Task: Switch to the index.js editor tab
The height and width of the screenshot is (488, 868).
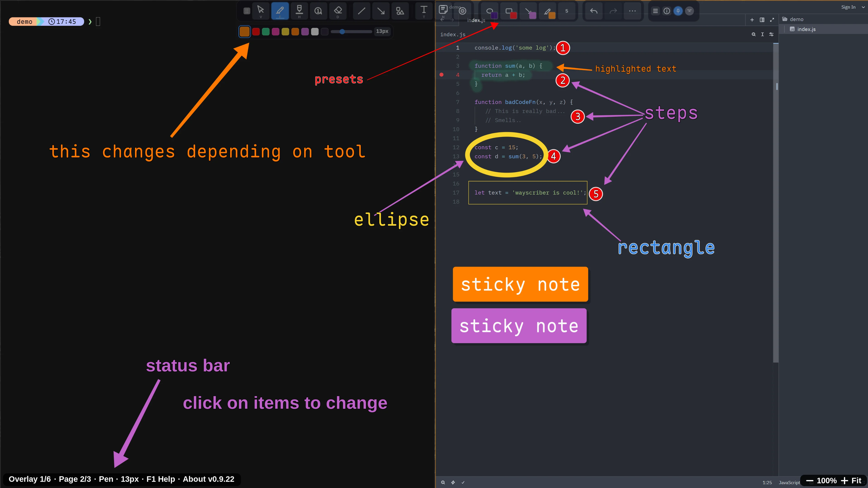Action: (476, 20)
